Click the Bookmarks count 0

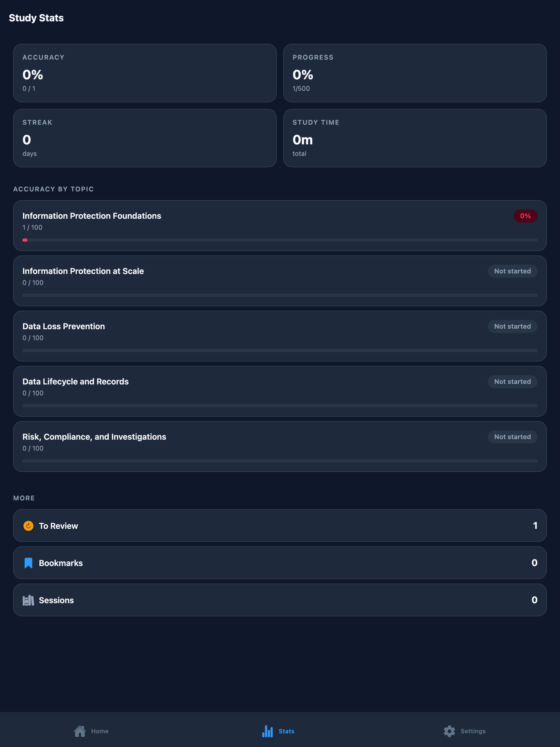pos(534,563)
